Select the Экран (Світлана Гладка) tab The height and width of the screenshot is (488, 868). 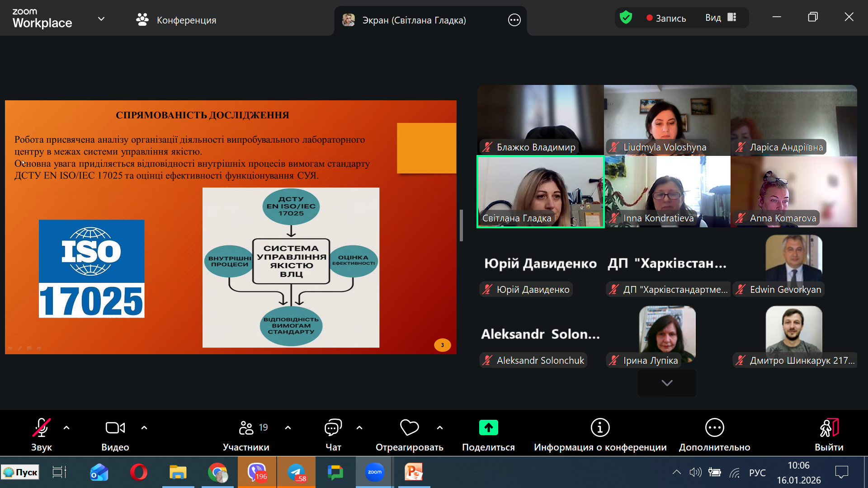(414, 20)
